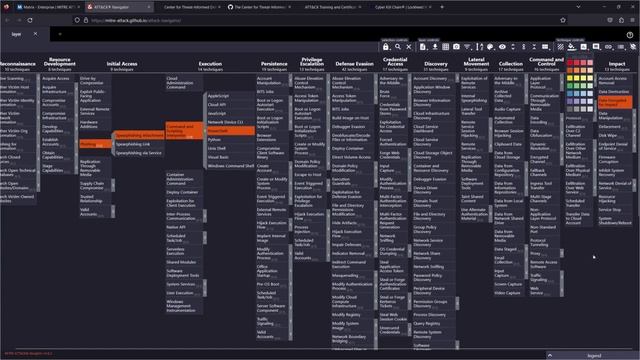
Task: Reload the current page
Action: [x=30, y=20]
